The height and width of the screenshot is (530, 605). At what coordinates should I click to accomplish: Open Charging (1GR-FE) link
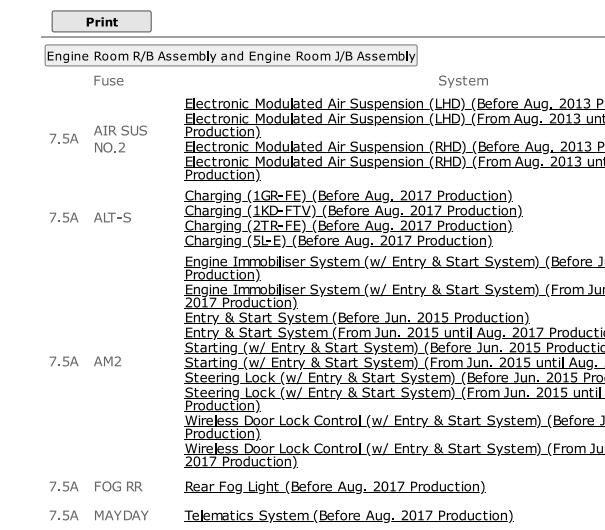(x=348, y=196)
